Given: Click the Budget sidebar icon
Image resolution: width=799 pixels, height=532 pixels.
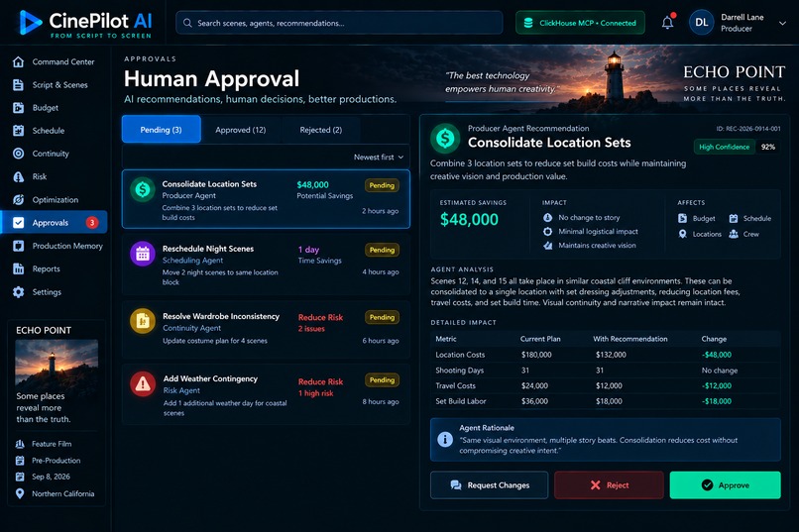Looking at the screenshot, I should coord(19,107).
